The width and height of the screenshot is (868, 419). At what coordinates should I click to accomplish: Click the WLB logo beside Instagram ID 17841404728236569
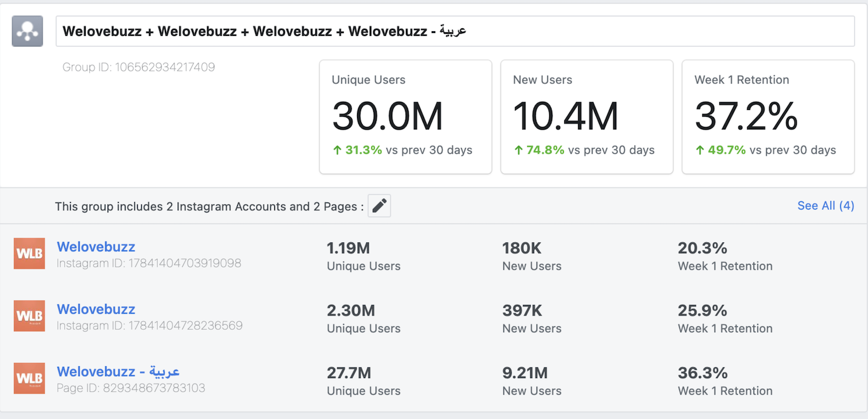tap(30, 316)
